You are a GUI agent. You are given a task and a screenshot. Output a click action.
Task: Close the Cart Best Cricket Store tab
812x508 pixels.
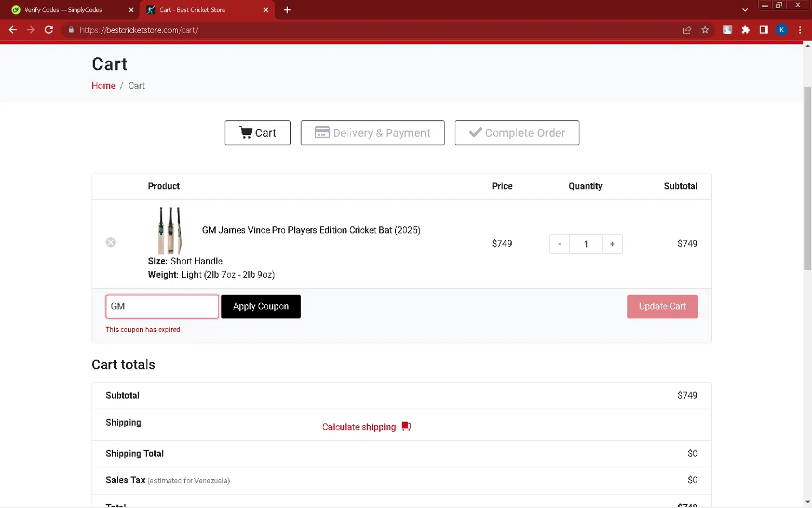pos(265,10)
